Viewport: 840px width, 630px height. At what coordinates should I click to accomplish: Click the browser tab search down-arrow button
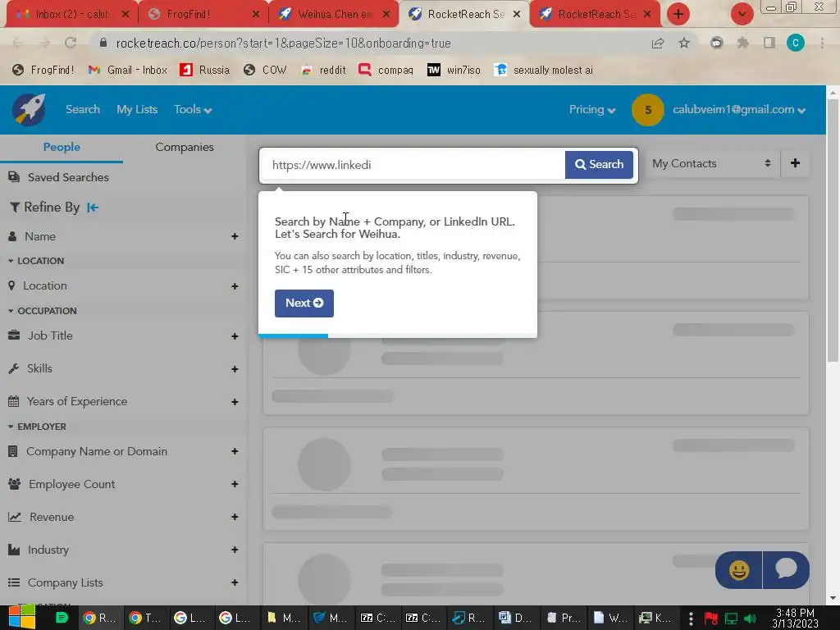[742, 15]
